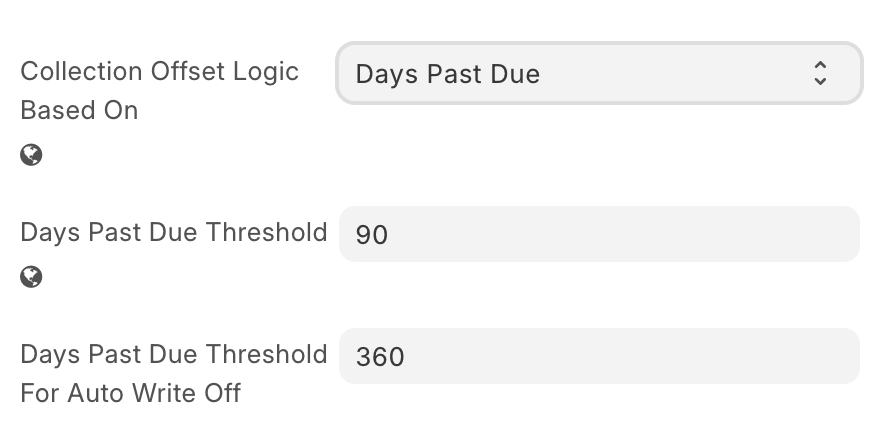The height and width of the screenshot is (441, 895).
Task: Click the value 360 in write off input
Action: (380, 357)
